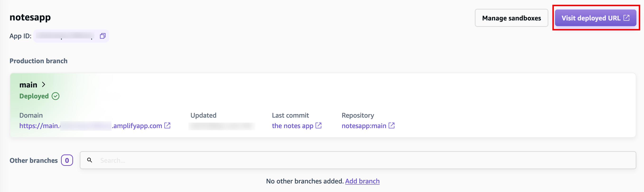Click external-link icon on Visit deployed URL
Viewport: 644px width, 192px height.
point(626,18)
